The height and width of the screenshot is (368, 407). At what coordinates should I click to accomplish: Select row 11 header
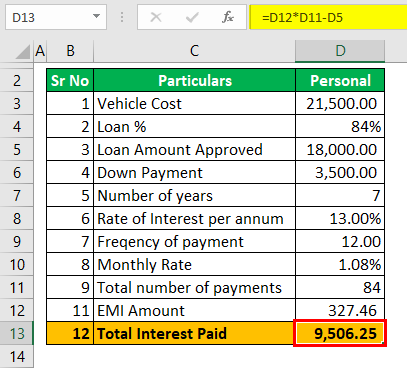[17, 288]
